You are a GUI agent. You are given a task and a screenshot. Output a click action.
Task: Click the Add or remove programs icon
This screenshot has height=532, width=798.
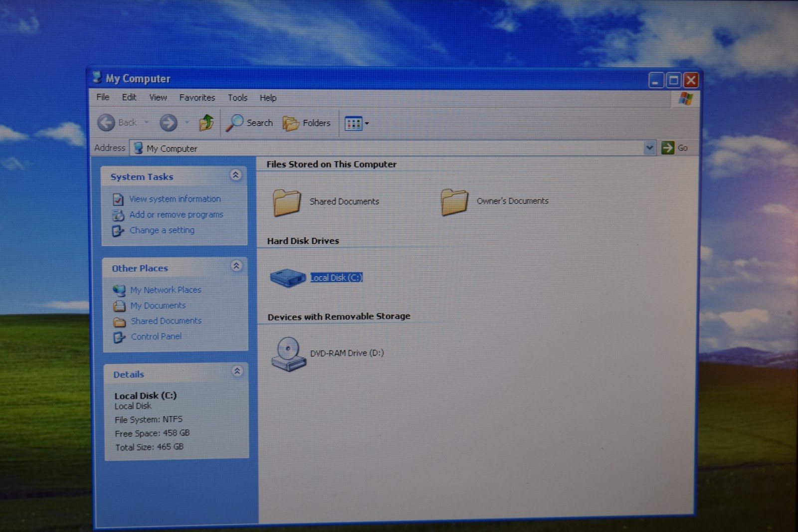pos(118,215)
